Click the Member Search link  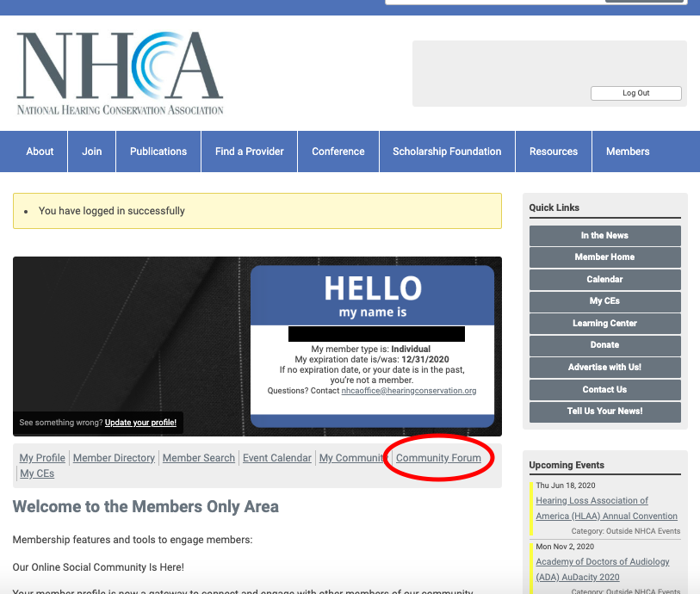[199, 458]
